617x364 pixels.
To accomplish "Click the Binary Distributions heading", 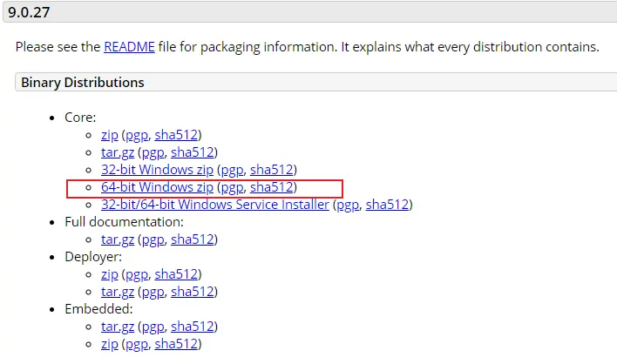I will [83, 82].
